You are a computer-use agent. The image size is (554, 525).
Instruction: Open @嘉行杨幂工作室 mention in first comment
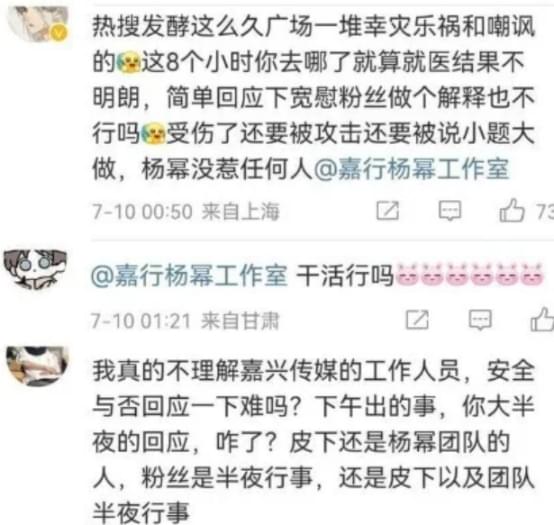click(x=412, y=169)
